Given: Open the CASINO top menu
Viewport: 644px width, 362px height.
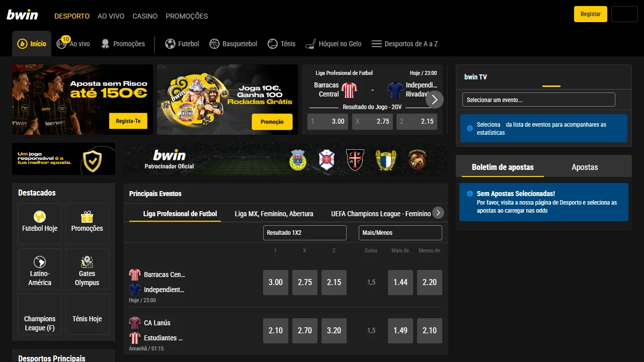Looking at the screenshot, I should [x=145, y=16].
